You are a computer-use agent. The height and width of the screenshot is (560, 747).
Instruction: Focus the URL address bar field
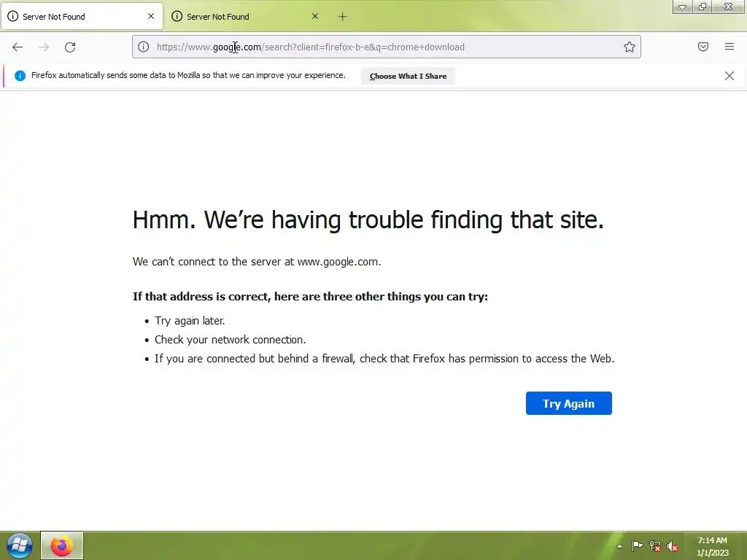point(387,47)
